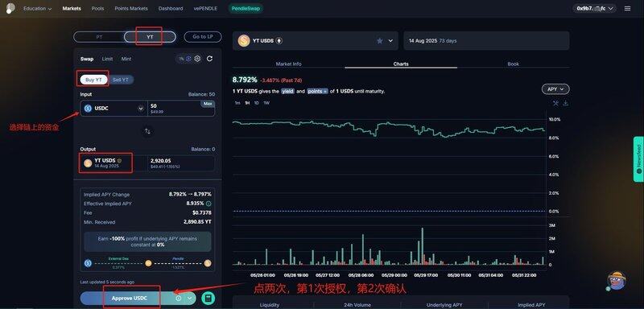The image size is (644, 309).
Task: Set chart interval to 1H
Action: click(247, 103)
